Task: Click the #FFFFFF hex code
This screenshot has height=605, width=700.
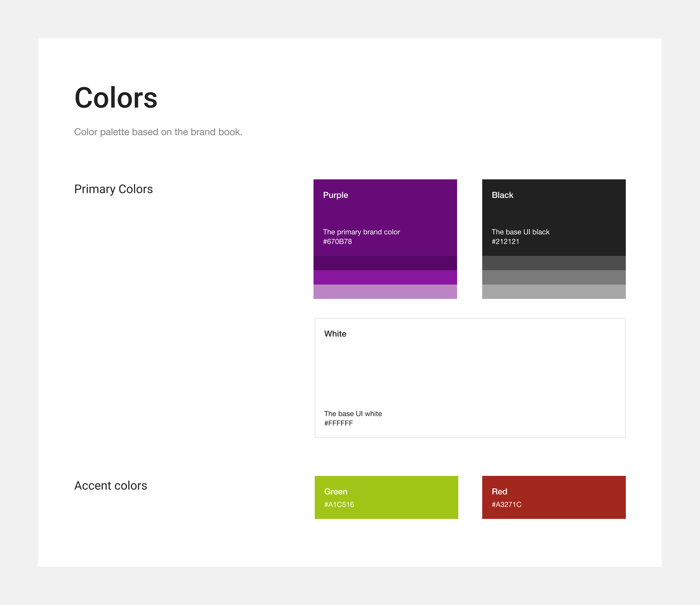Action: 339,423
